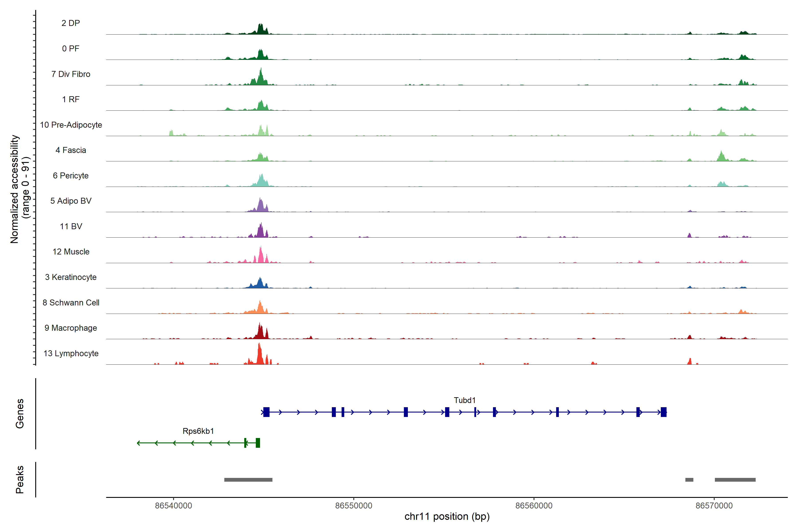Click the 4 Fascia peak near 86570000

721,157
